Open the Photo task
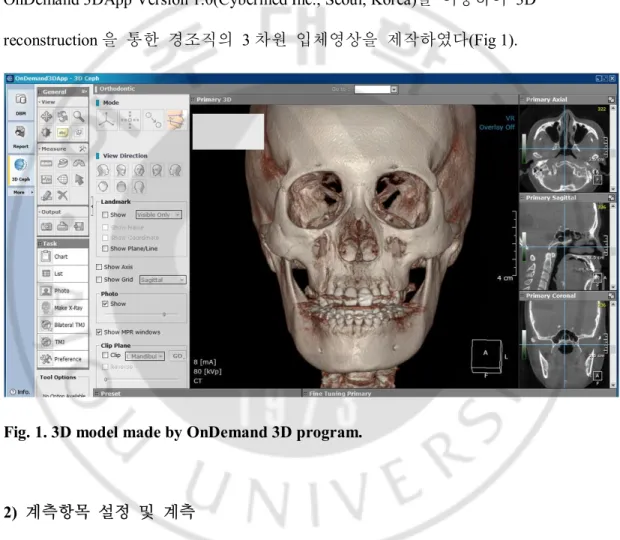 point(63,291)
